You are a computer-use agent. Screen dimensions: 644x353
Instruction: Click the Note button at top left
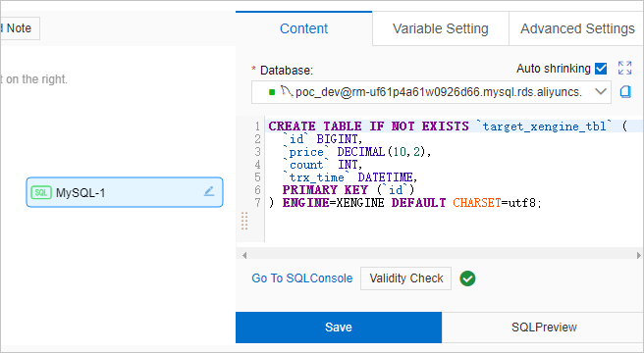click(x=19, y=28)
